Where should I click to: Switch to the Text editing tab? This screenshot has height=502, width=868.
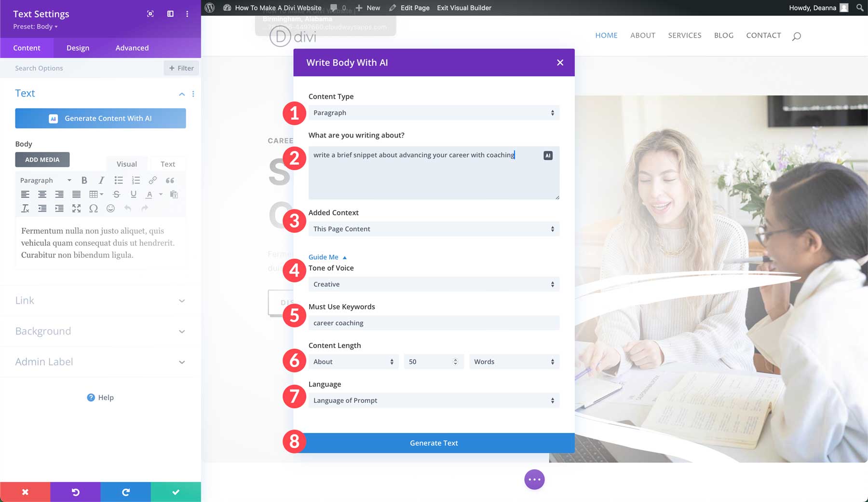[x=168, y=164]
